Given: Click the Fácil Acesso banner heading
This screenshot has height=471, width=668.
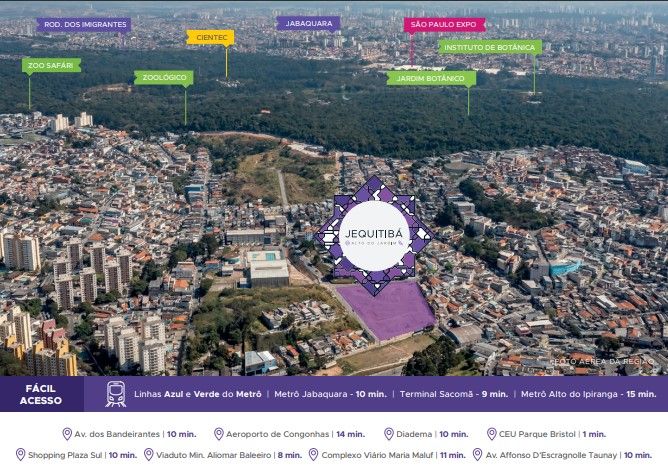Looking at the screenshot, I should tap(40, 394).
